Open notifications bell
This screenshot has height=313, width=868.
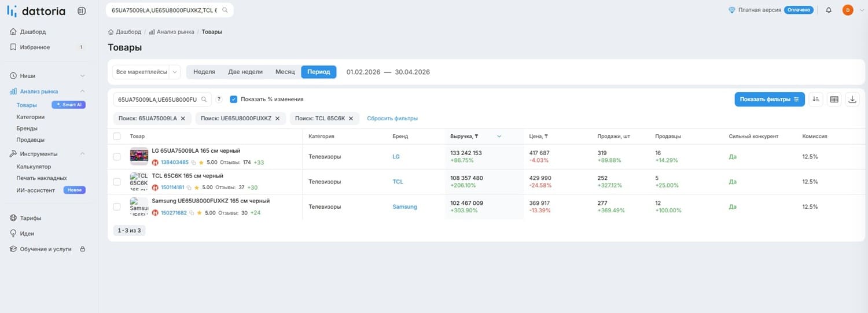click(829, 10)
